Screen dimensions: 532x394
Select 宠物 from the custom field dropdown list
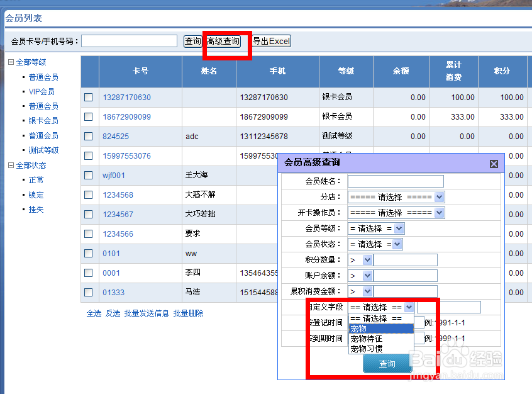[358, 328]
